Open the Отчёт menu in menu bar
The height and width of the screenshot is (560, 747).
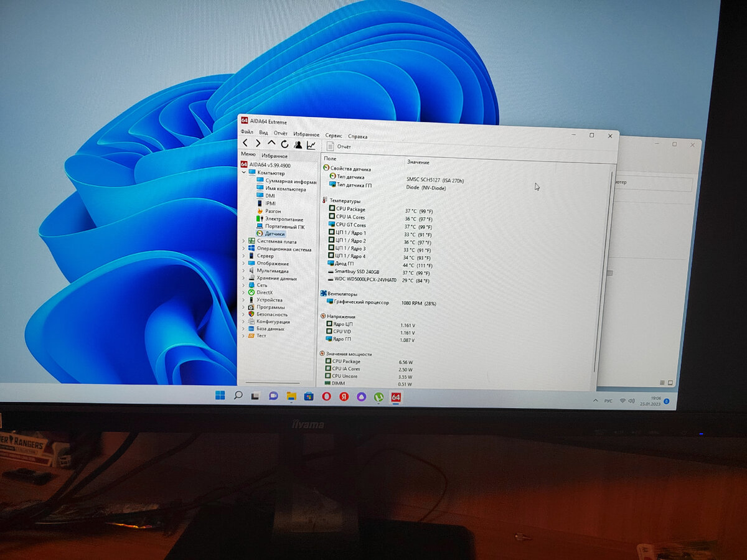(x=281, y=133)
